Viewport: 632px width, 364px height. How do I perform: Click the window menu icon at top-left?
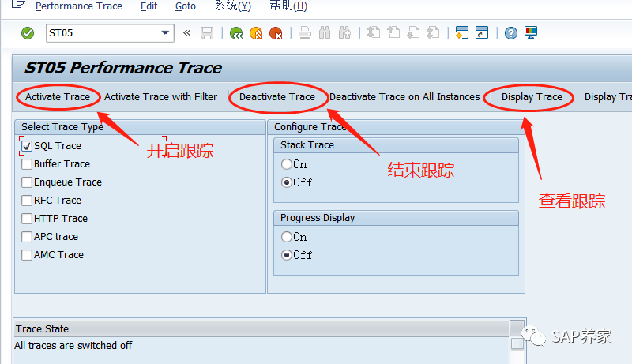click(x=18, y=5)
